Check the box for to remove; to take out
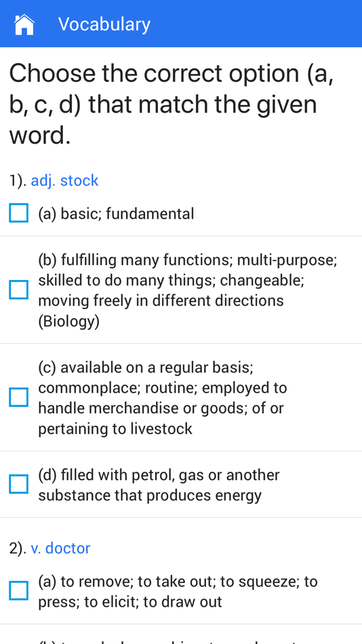This screenshot has width=362, height=644. point(19,590)
